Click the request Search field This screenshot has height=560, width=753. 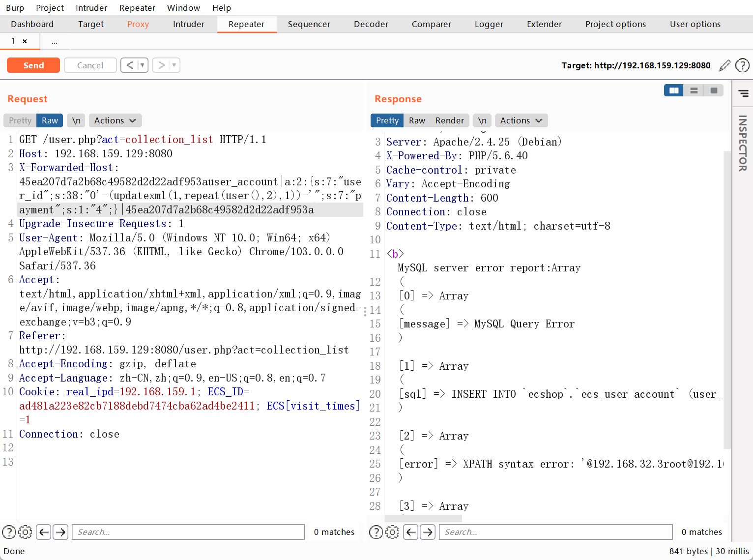click(x=188, y=532)
